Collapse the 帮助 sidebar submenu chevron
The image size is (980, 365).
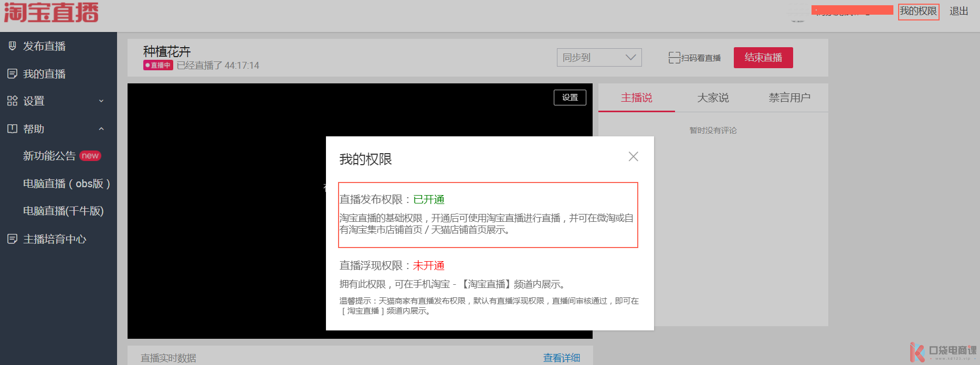tap(101, 129)
